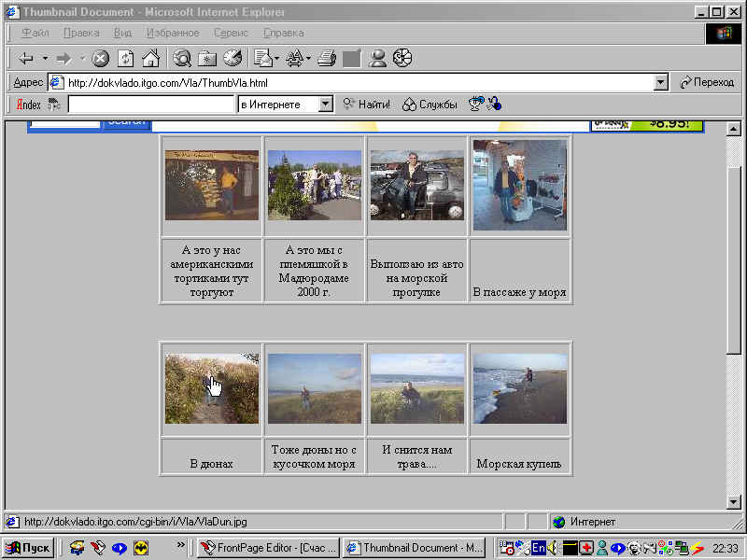This screenshot has height=560, width=747.
Task: Click into the Yandex search text field
Action: pyautogui.click(x=149, y=105)
